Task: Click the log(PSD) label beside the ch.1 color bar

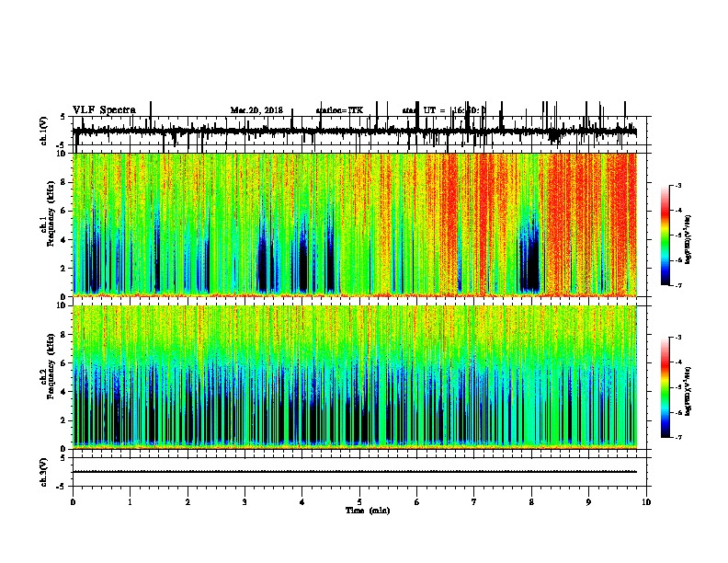Action: tap(688, 239)
